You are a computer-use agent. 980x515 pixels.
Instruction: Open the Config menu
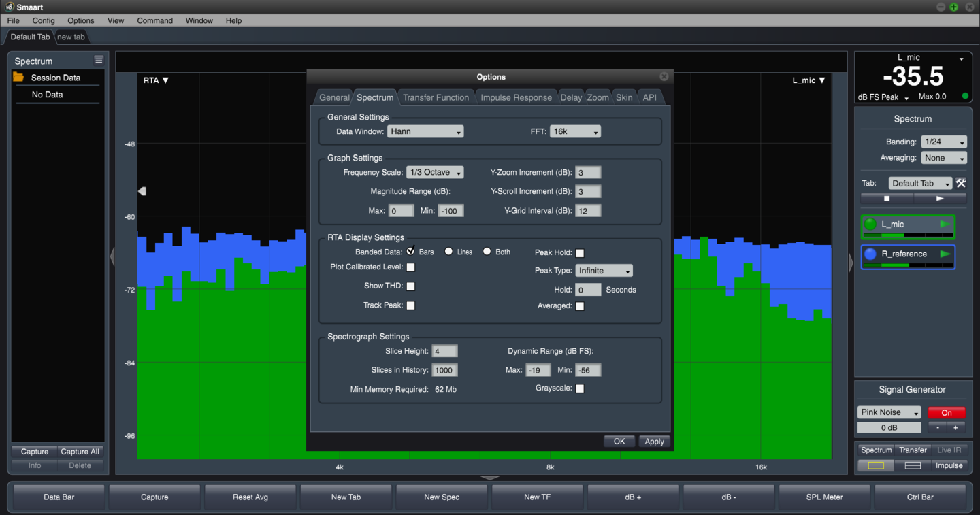point(43,20)
